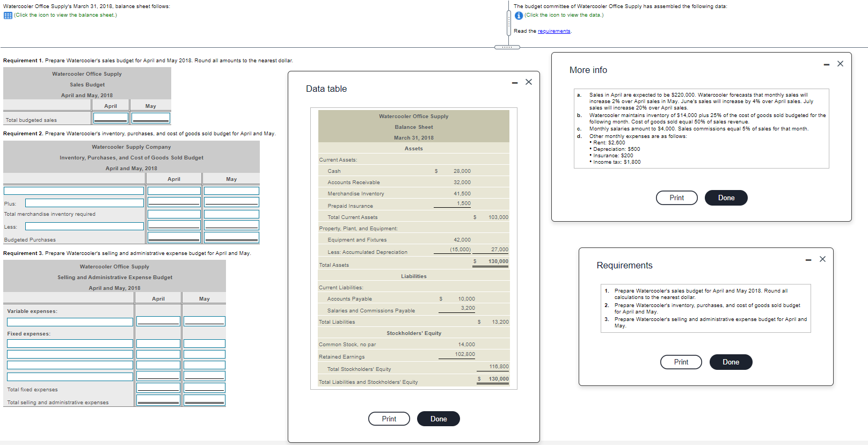This screenshot has height=445, width=868.
Task: Select April total fixed expenses field
Action: pyautogui.click(x=158, y=388)
